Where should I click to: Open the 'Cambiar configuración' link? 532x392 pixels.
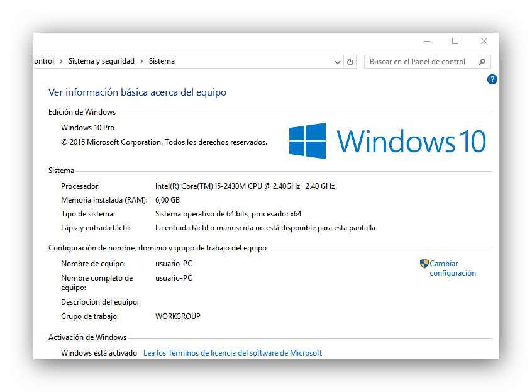click(453, 268)
